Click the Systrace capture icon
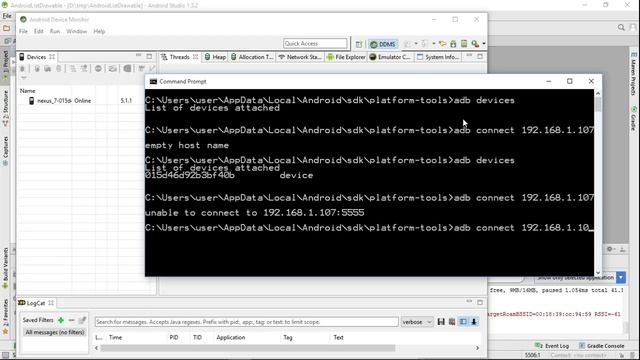 point(142,69)
